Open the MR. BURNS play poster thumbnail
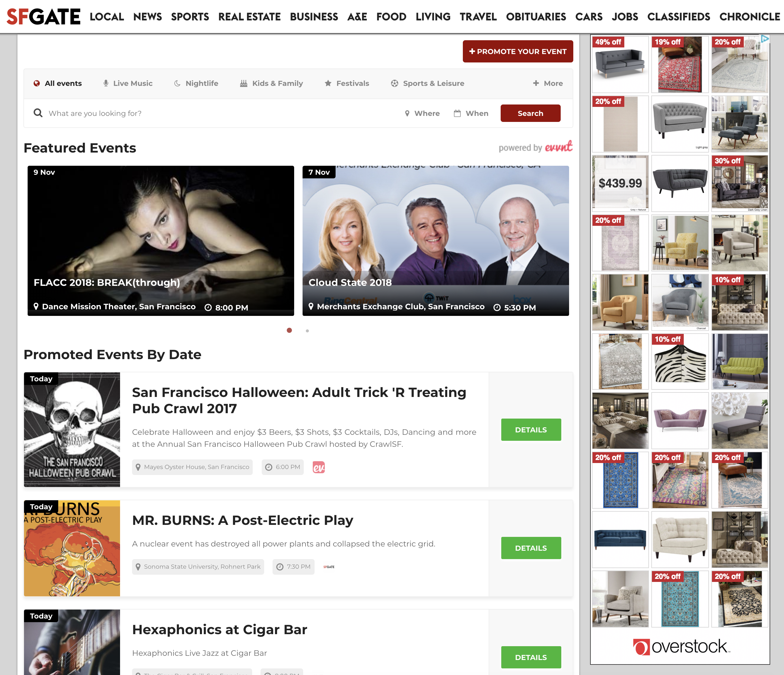This screenshot has width=784, height=675. click(72, 548)
